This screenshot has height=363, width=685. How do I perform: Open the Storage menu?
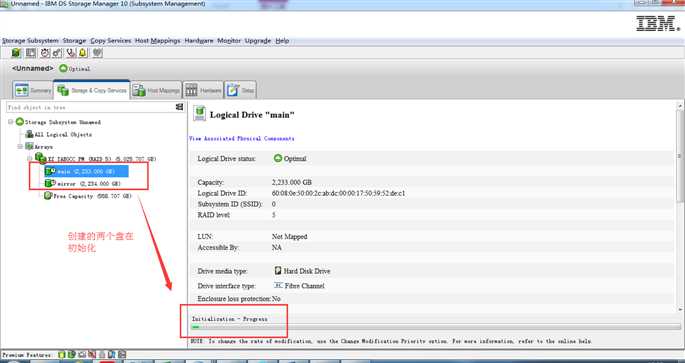(x=74, y=41)
